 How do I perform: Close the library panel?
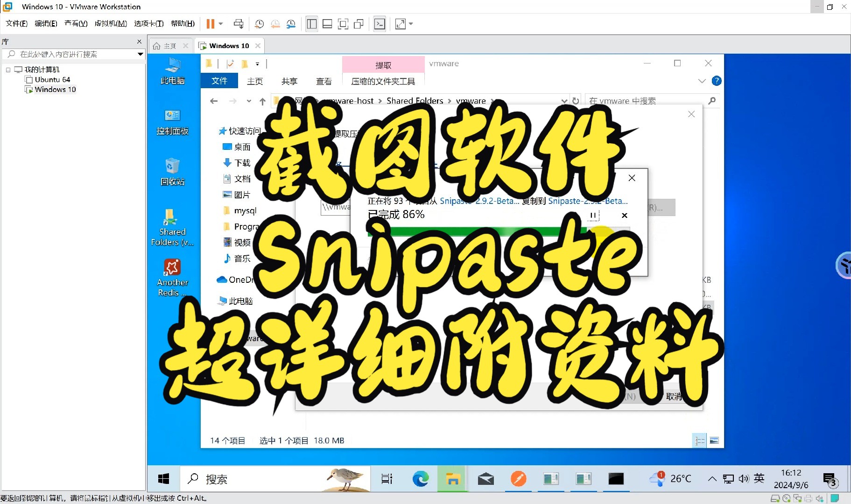pos(139,42)
